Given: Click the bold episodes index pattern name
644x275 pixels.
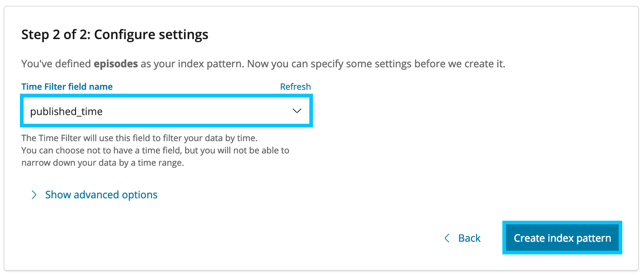Looking at the screenshot, I should coord(116,64).
